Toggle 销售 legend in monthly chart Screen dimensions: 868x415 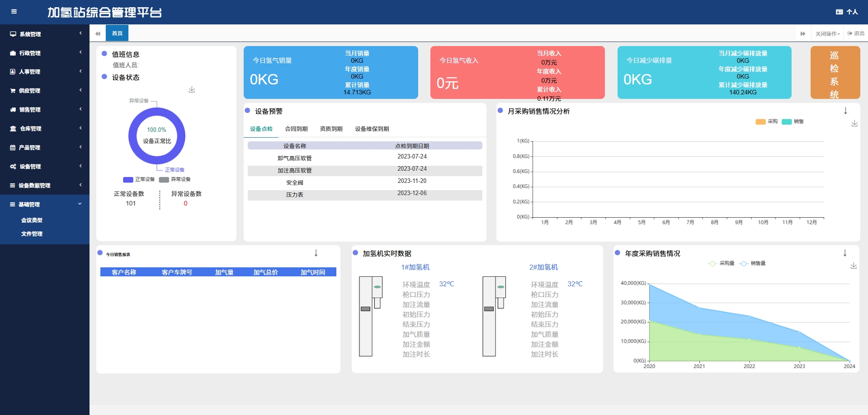tap(793, 121)
